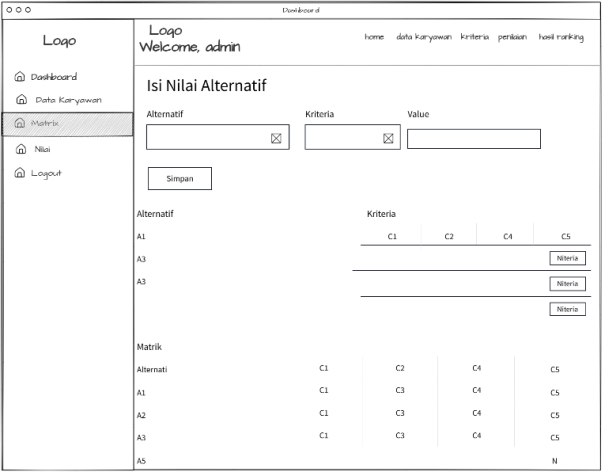Click inside the Value input field
The height and width of the screenshot is (472, 605).
coord(473,139)
